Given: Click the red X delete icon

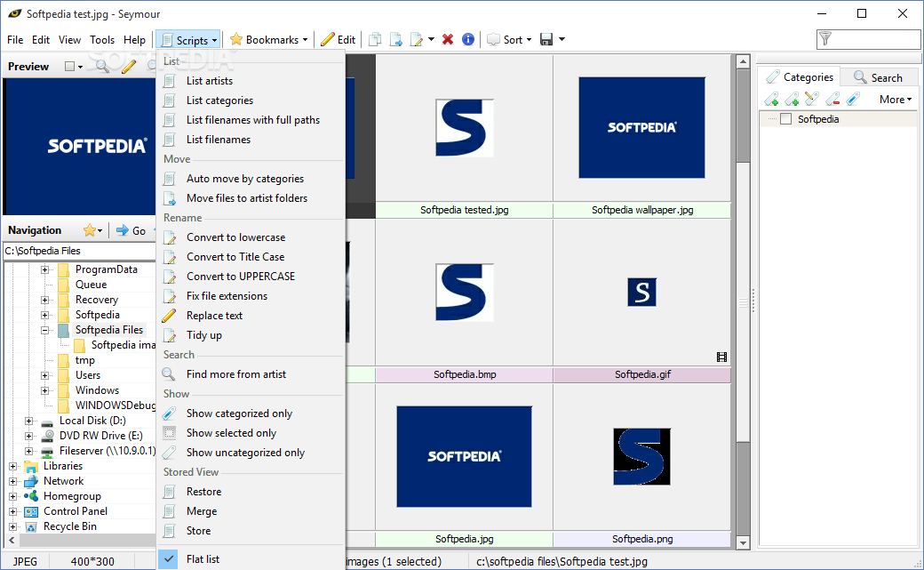Looking at the screenshot, I should point(448,39).
